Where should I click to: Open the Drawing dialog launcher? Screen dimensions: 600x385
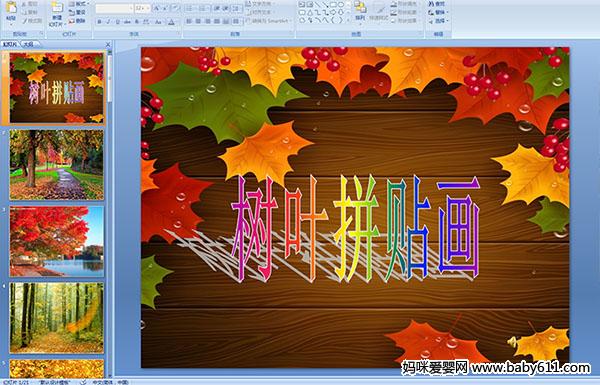[x=421, y=34]
